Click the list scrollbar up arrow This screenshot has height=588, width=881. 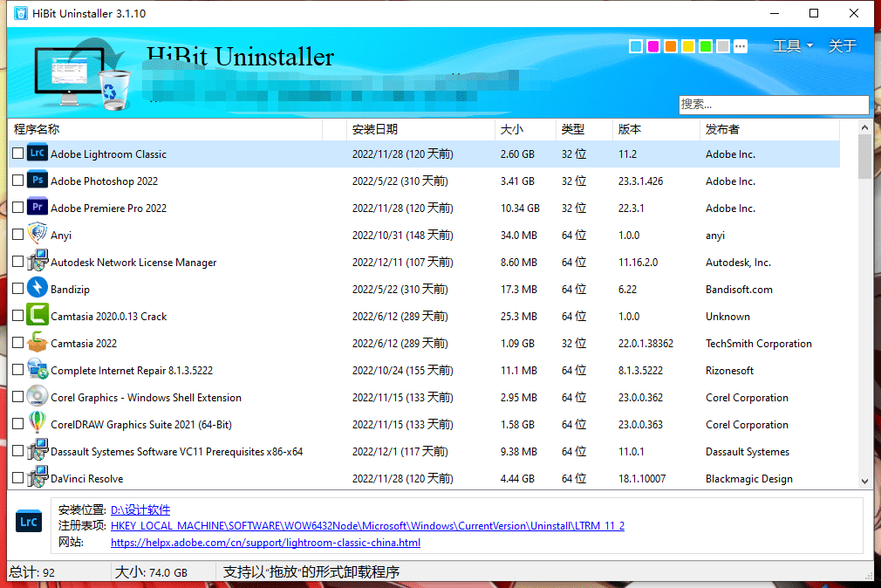[x=864, y=127]
